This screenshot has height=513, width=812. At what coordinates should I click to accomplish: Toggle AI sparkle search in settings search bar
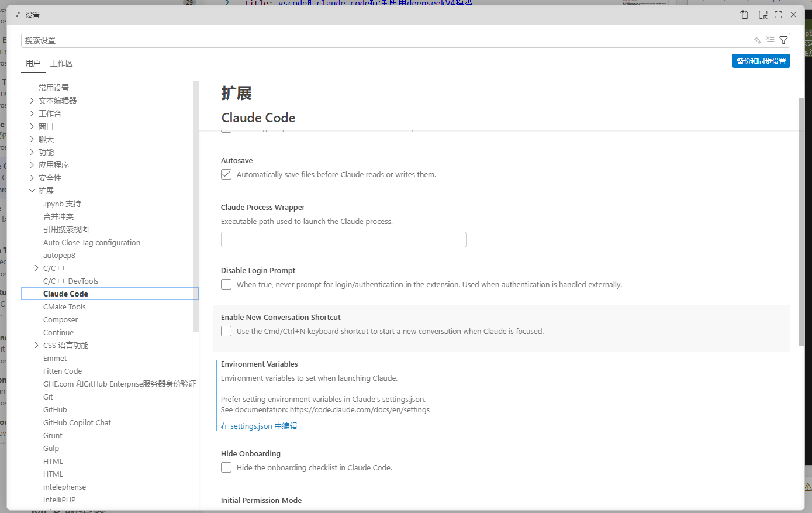(758, 40)
